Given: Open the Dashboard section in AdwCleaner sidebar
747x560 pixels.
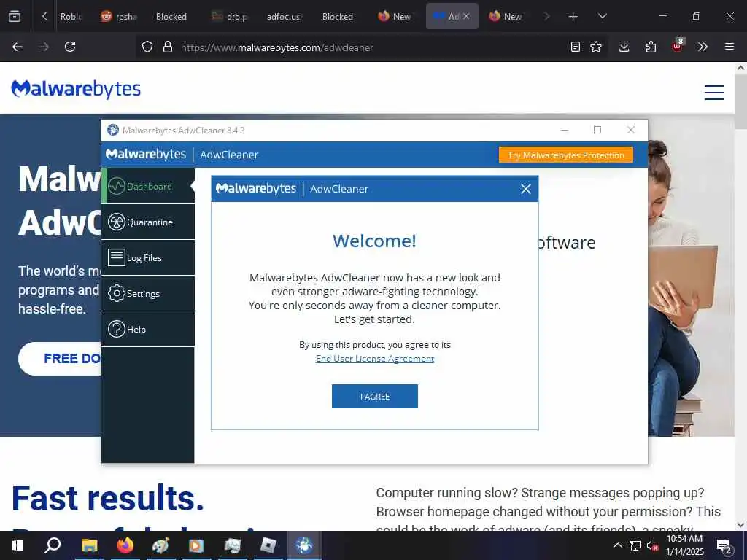Looking at the screenshot, I should coord(148,186).
